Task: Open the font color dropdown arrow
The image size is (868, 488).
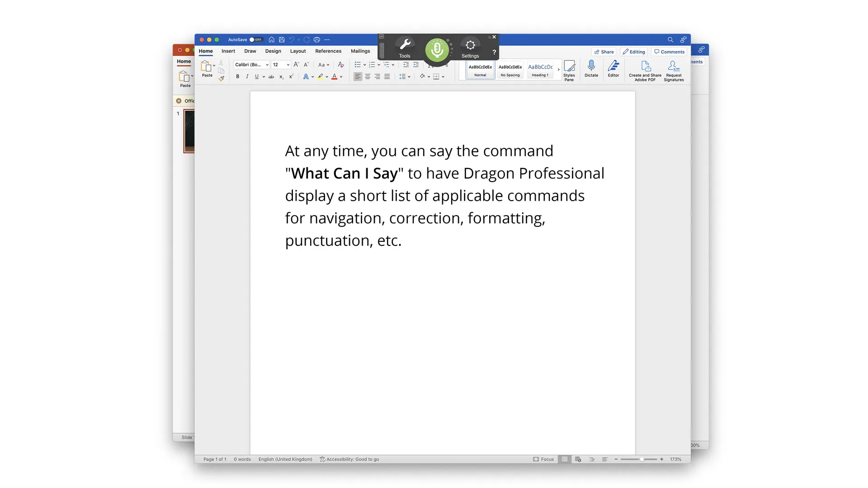Action: pyautogui.click(x=341, y=77)
